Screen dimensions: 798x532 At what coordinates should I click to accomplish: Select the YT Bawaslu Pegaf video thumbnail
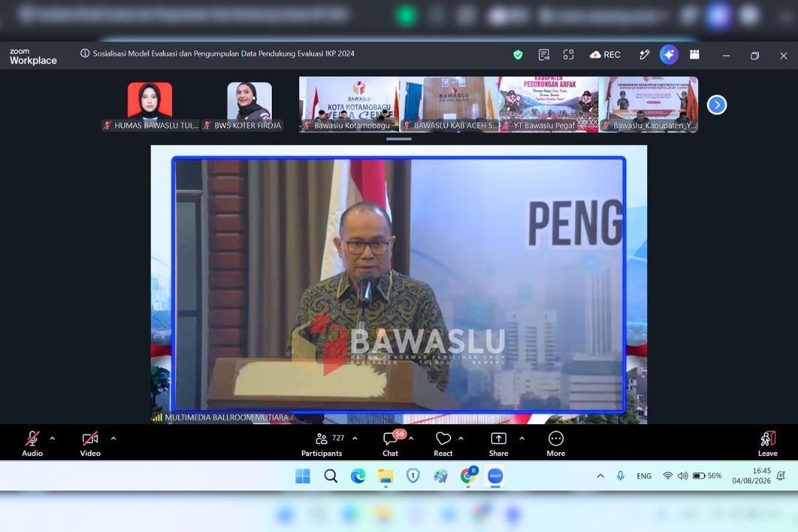[x=548, y=104]
